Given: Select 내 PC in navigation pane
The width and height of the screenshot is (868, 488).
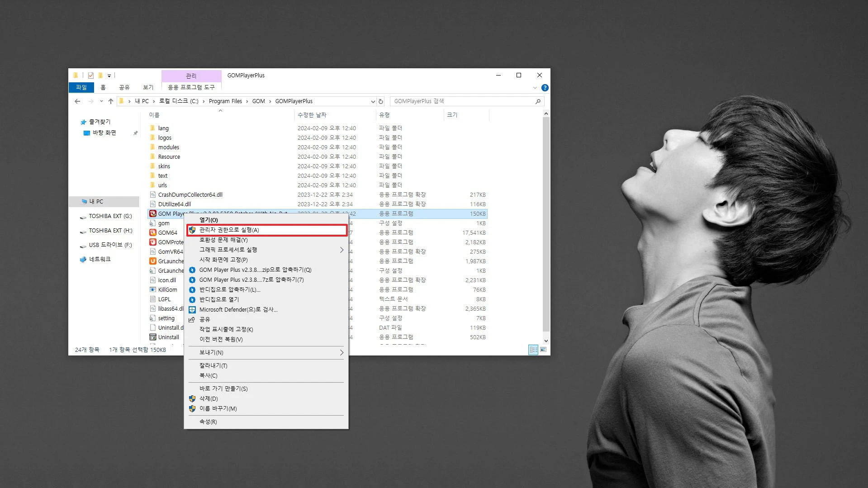Looking at the screenshot, I should pos(96,201).
